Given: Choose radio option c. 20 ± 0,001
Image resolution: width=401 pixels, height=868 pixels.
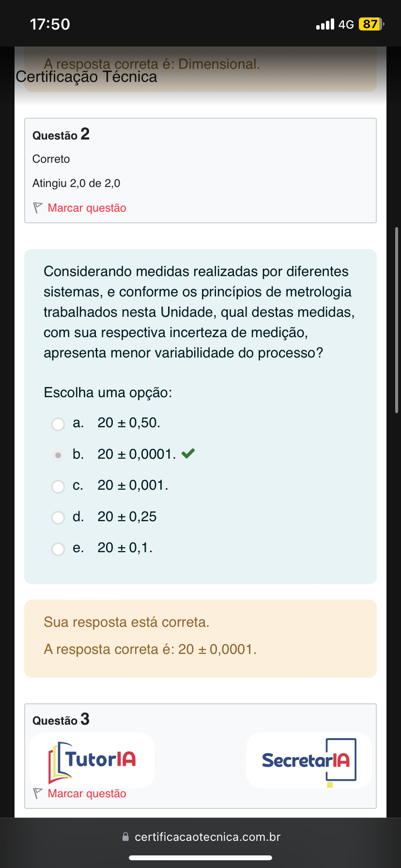Looking at the screenshot, I should (x=58, y=486).
